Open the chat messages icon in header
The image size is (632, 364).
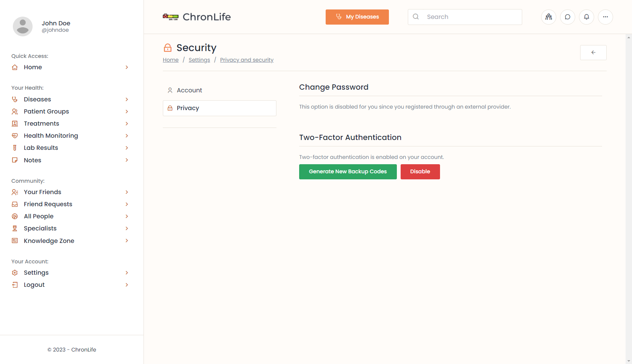(568, 17)
